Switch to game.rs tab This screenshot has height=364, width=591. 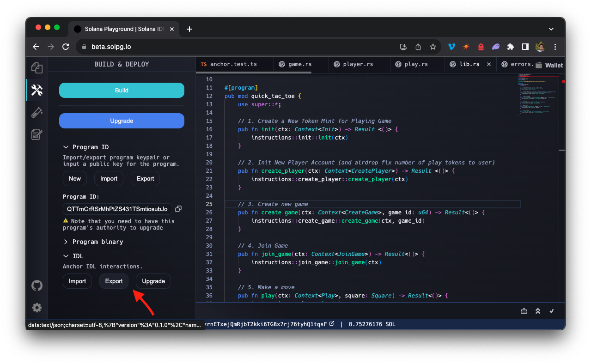click(301, 64)
